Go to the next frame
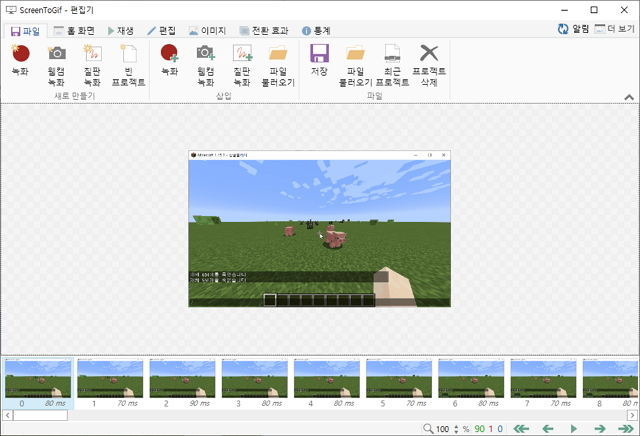 coord(600,429)
